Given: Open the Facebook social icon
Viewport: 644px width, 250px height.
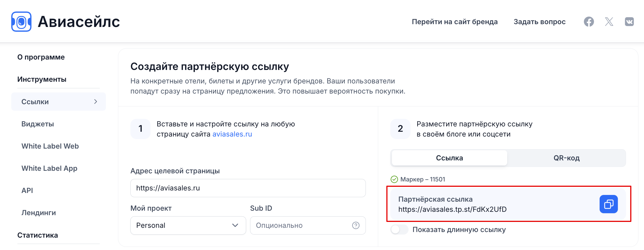Looking at the screenshot, I should [589, 22].
